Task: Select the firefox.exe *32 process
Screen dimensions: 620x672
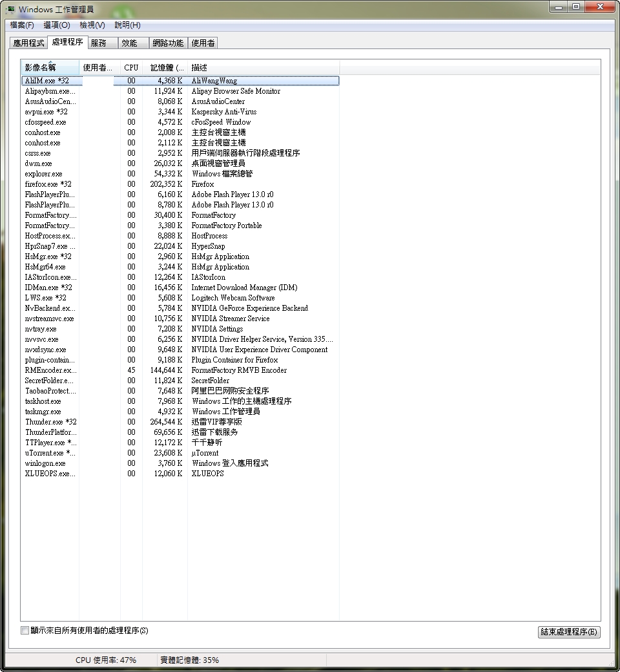Action: 180,184
